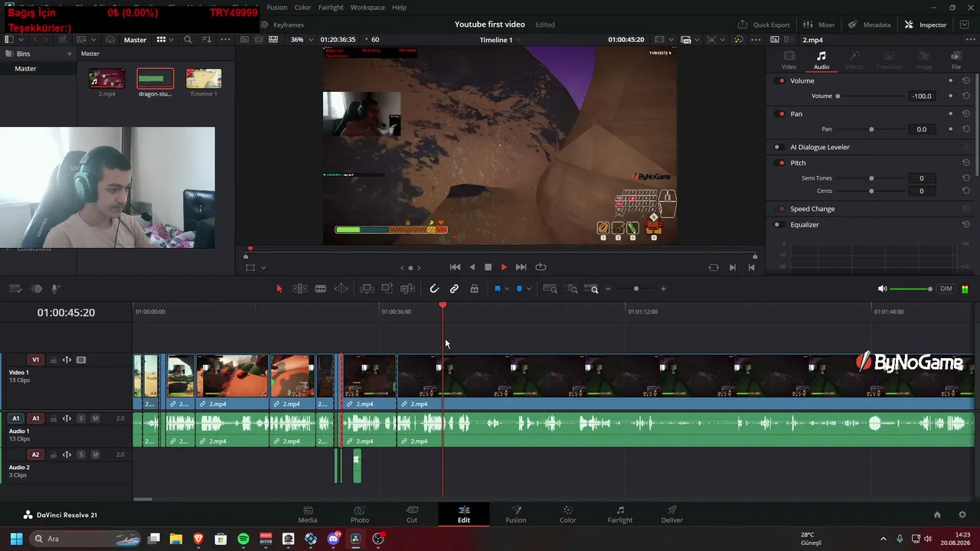
Task: Add a blue flag to the clip
Action: point(497,289)
